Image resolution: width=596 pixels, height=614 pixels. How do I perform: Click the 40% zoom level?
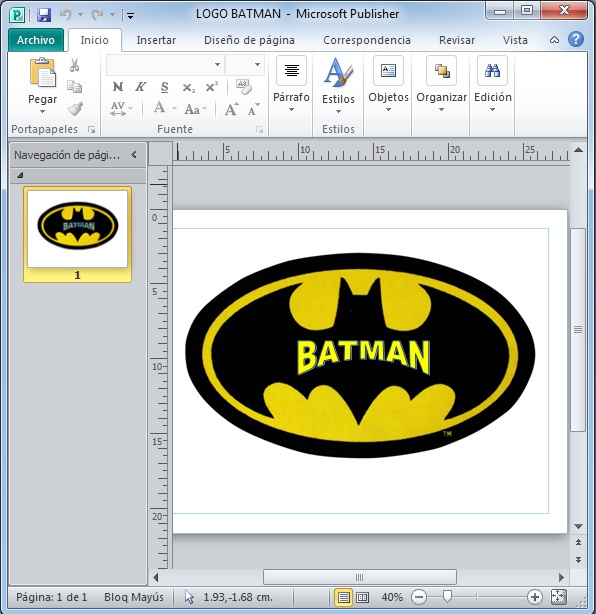click(392, 597)
